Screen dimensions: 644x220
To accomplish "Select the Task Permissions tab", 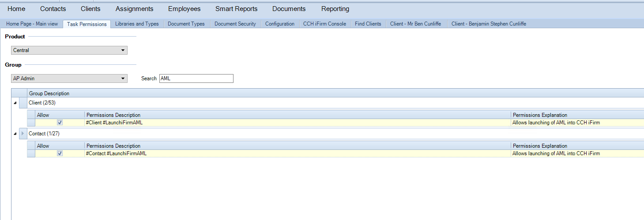I will coord(87,24).
